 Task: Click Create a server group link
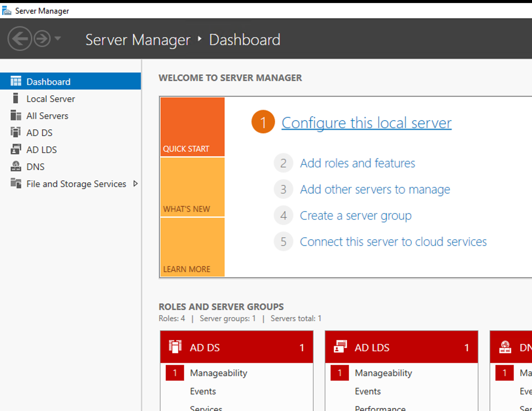click(x=356, y=216)
